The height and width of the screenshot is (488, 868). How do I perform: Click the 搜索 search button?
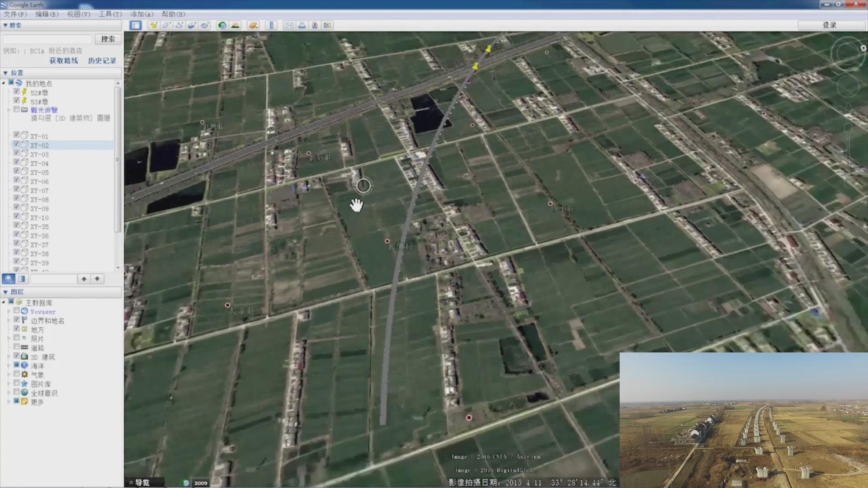[108, 39]
